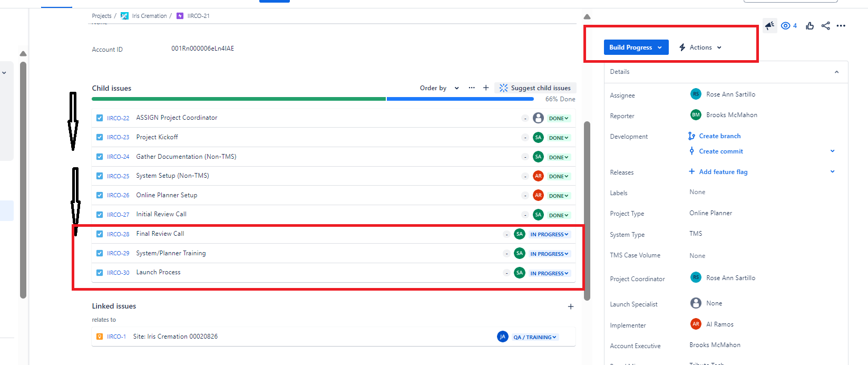Screen dimensions: 868x365
Task: Click Iris Cremation project breadcrumb icon
Action: click(124, 16)
